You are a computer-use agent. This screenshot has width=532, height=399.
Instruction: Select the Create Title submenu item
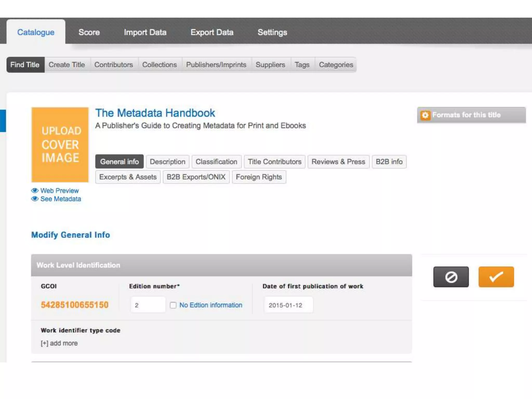[x=67, y=65]
